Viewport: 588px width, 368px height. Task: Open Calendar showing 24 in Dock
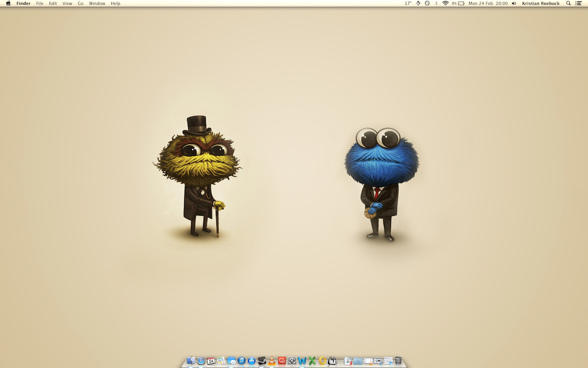point(211,360)
